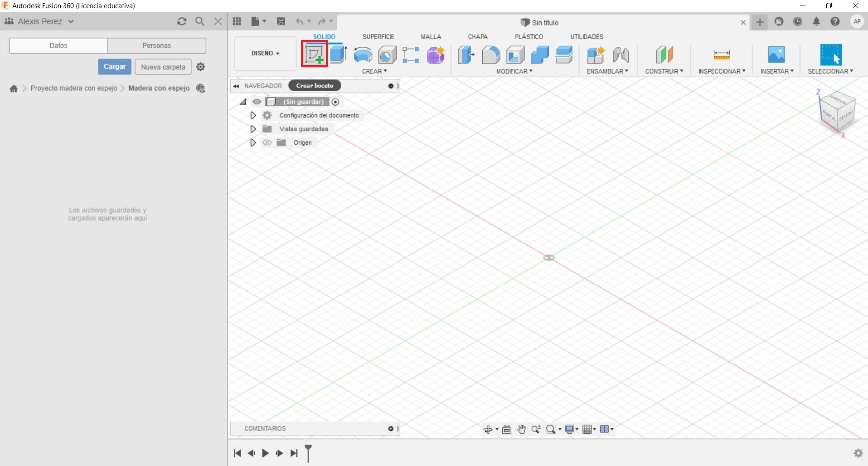
Task: Toggle the data panel grid icon
Action: pyautogui.click(x=237, y=21)
